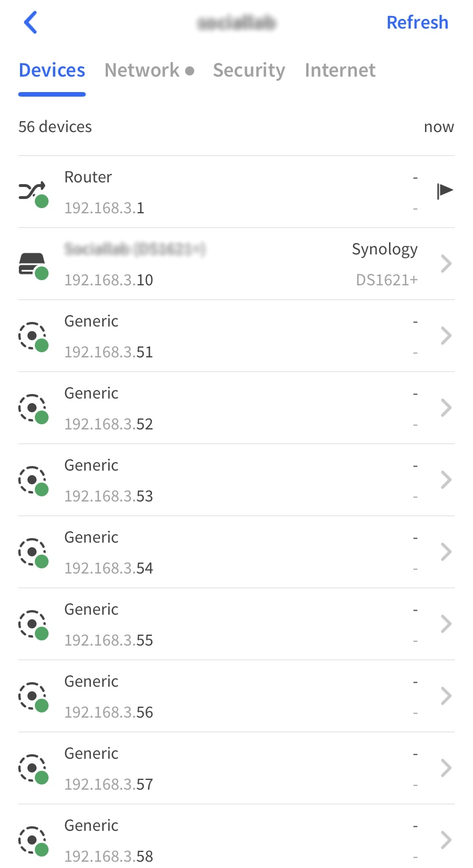
Task: Tap the back arrow icon
Action: [30, 23]
